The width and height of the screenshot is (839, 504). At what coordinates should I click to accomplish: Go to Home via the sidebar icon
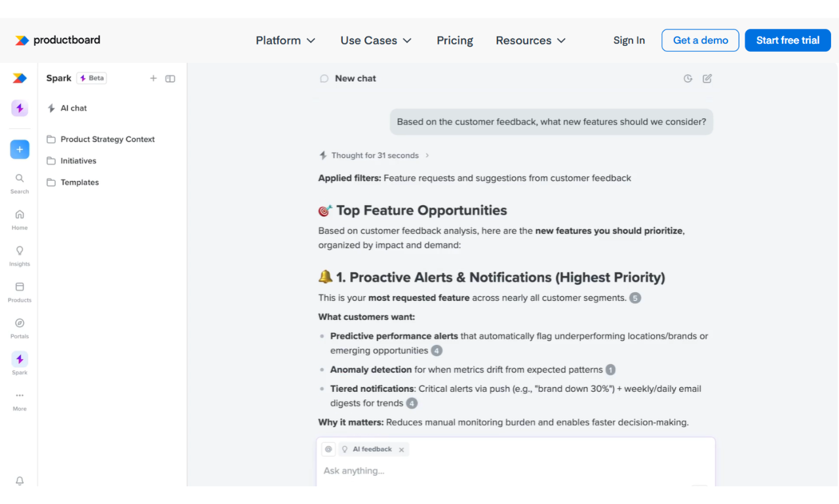19,214
